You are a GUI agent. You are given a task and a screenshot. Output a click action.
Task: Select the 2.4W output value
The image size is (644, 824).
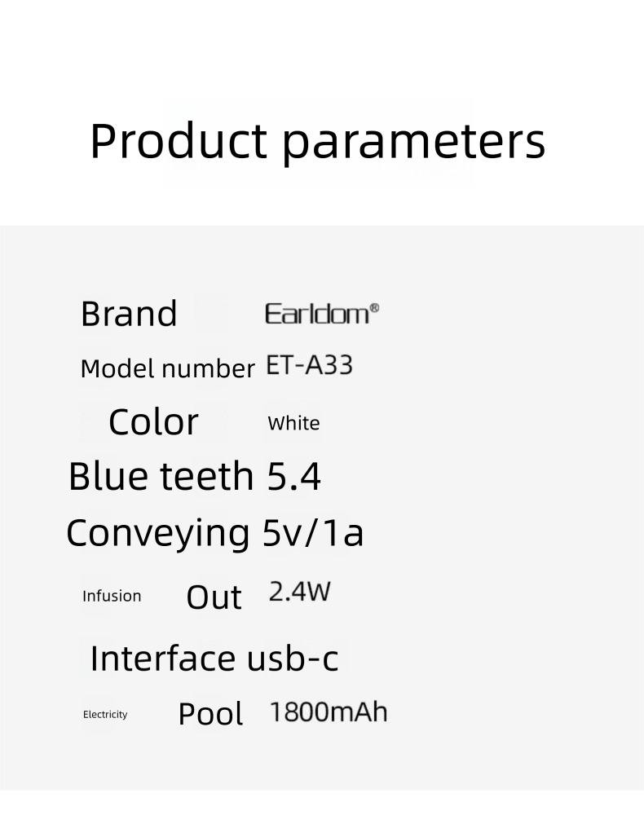point(299,593)
